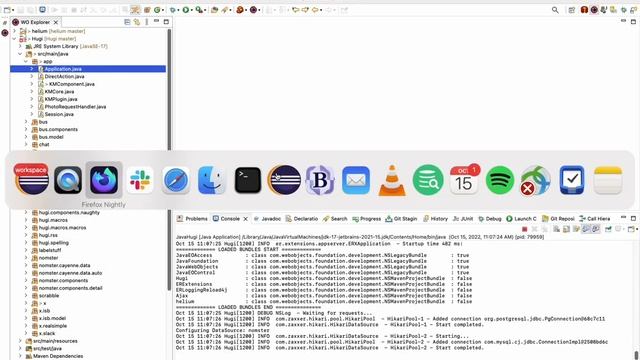Toggle link with editor in WO Explorer
This screenshot has height=360, width=640.
click(x=137, y=22)
